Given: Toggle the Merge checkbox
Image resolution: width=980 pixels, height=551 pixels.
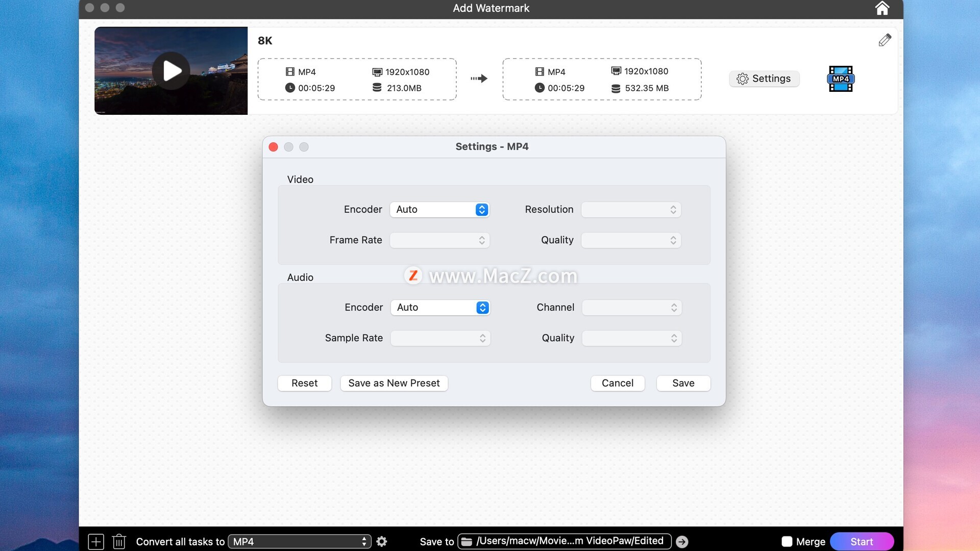Looking at the screenshot, I should click(787, 541).
